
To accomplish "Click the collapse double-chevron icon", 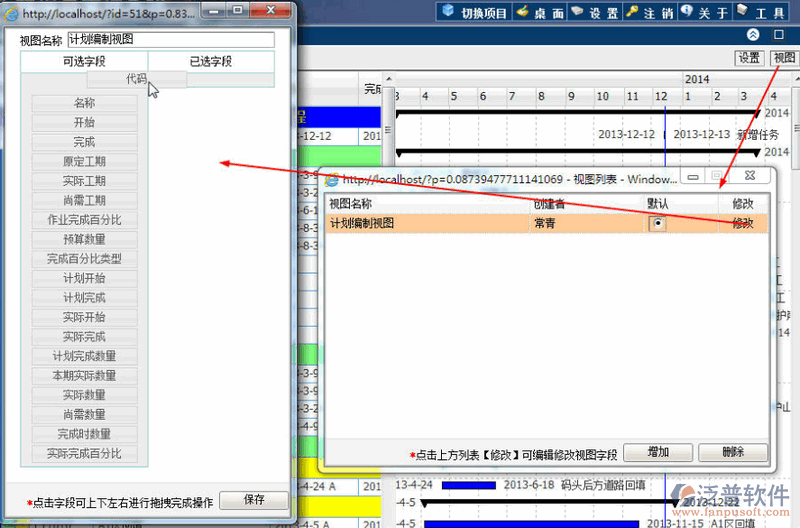I will (753, 35).
